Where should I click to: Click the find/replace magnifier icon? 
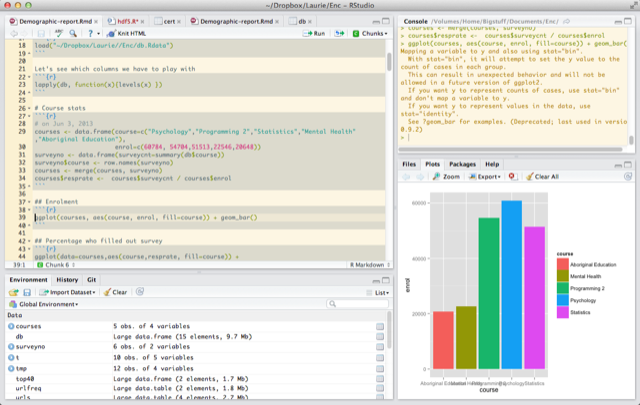[x=73, y=33]
